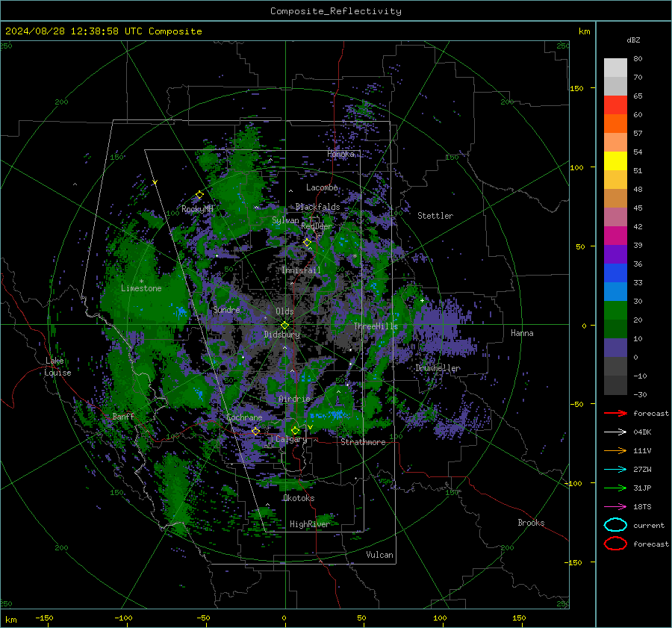
Task: Click the Olds label
Action: 284,311
